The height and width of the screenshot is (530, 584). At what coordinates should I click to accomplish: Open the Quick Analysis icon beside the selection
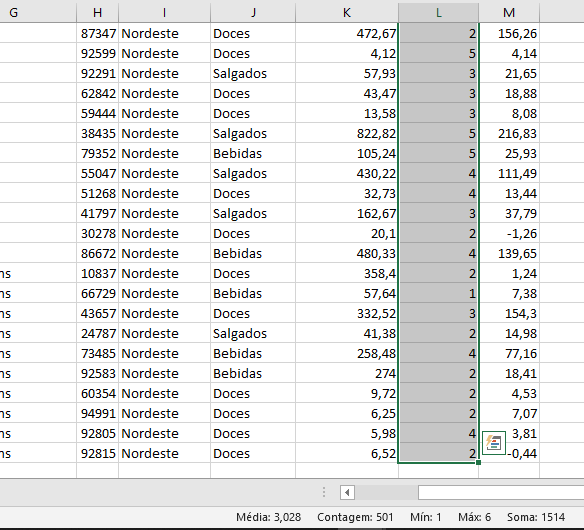pyautogui.click(x=493, y=443)
